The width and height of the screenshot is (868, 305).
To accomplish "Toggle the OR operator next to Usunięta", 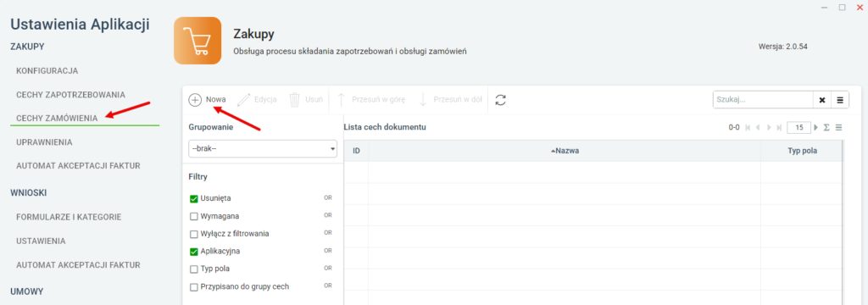I will coord(328,197).
